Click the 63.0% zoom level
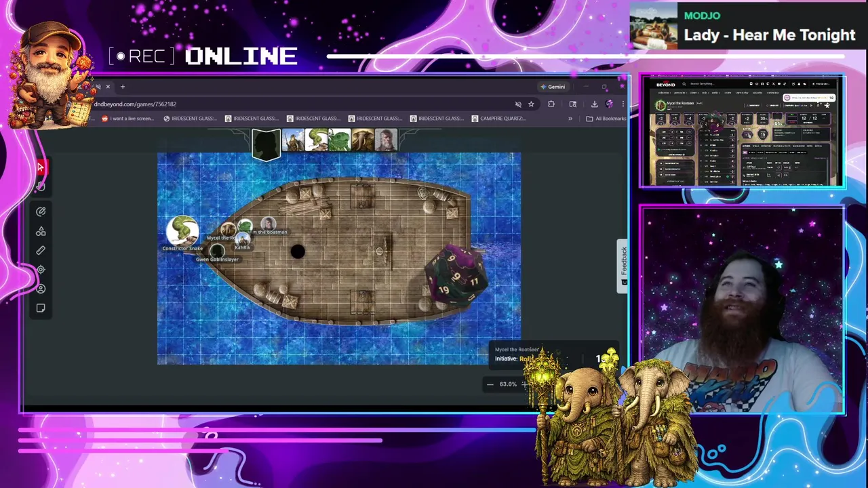868x488 pixels. [508, 384]
